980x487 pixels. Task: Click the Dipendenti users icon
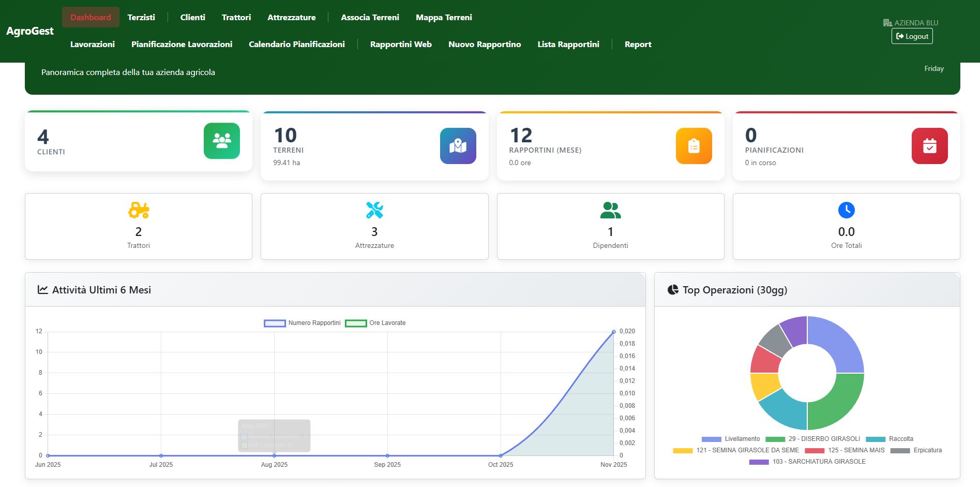pos(610,210)
